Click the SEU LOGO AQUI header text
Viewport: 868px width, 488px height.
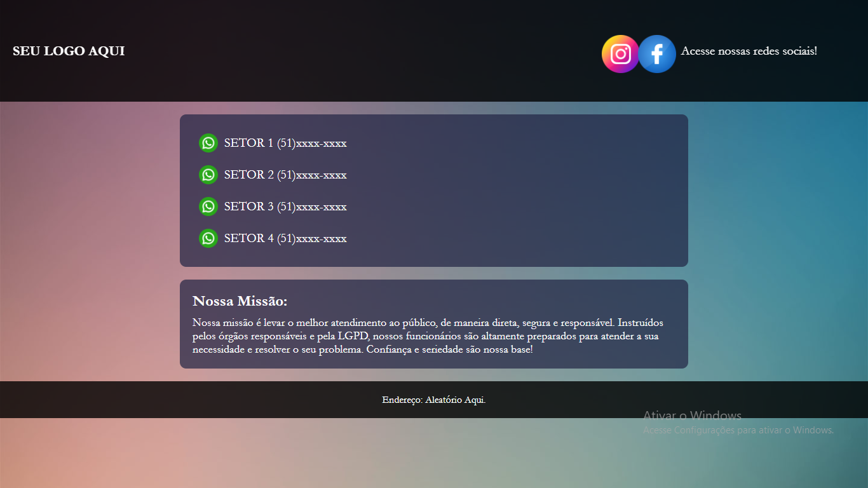click(69, 51)
